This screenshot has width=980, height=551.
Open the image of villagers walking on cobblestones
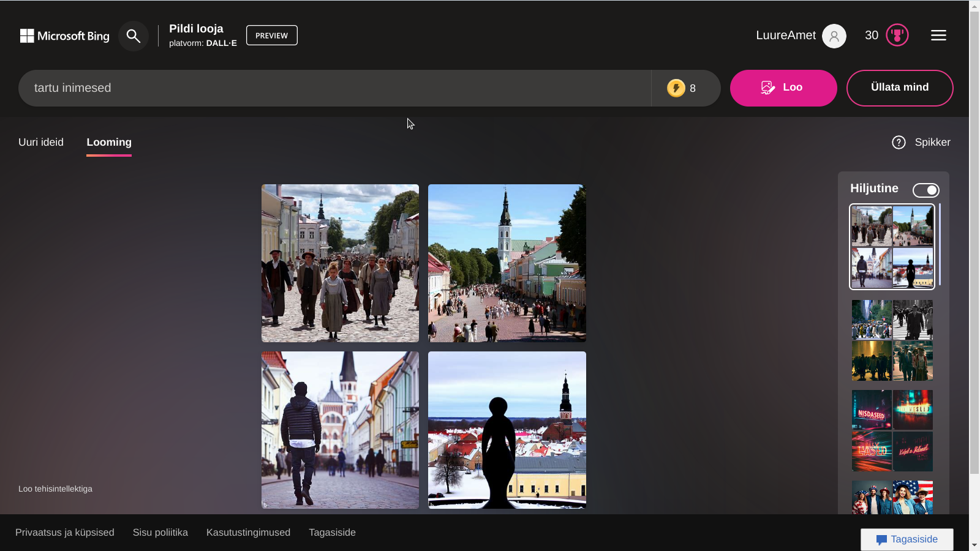coord(340,263)
